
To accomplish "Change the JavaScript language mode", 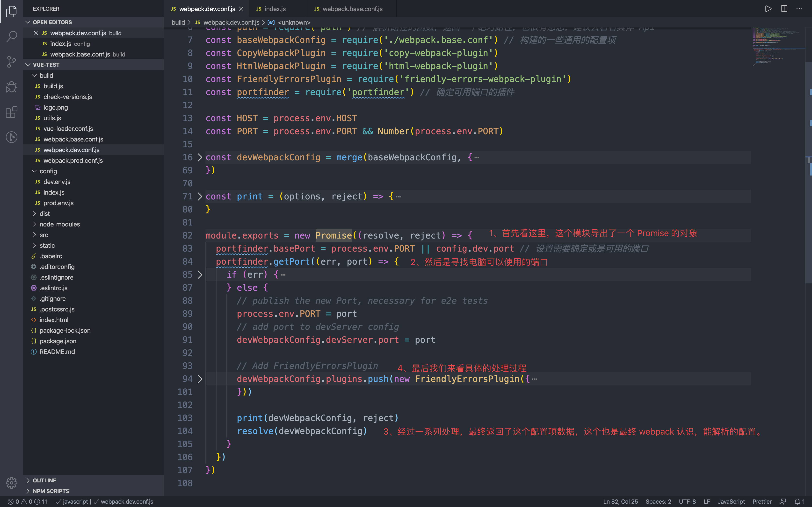I will click(x=731, y=502).
